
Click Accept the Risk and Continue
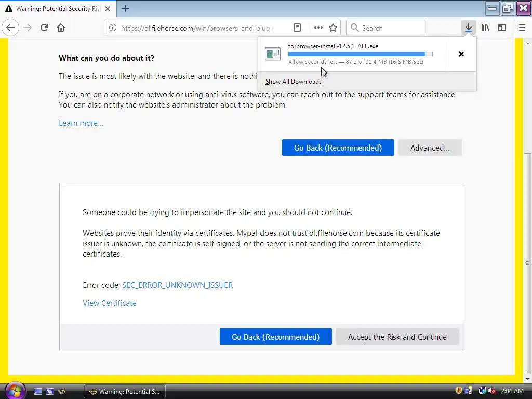397,337
